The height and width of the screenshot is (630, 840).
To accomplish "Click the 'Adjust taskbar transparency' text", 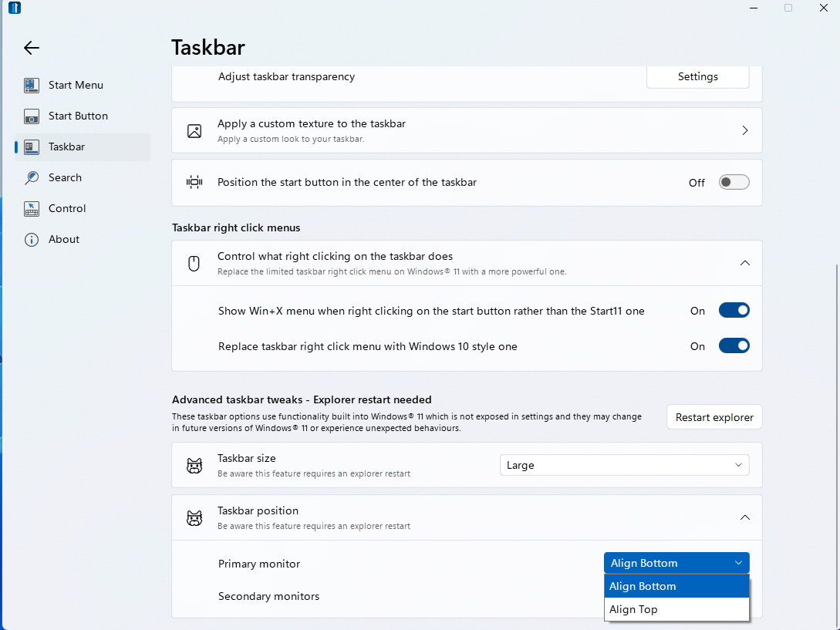I will pos(286,76).
